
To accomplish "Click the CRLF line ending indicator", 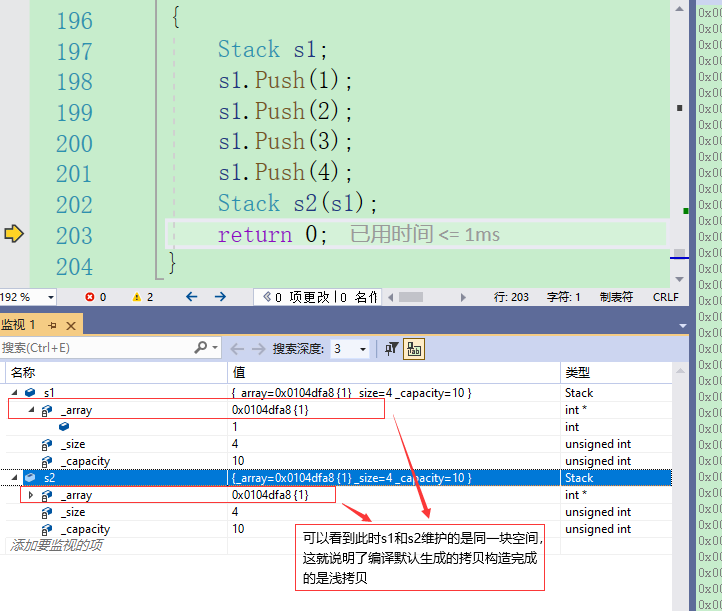I will click(x=666, y=297).
